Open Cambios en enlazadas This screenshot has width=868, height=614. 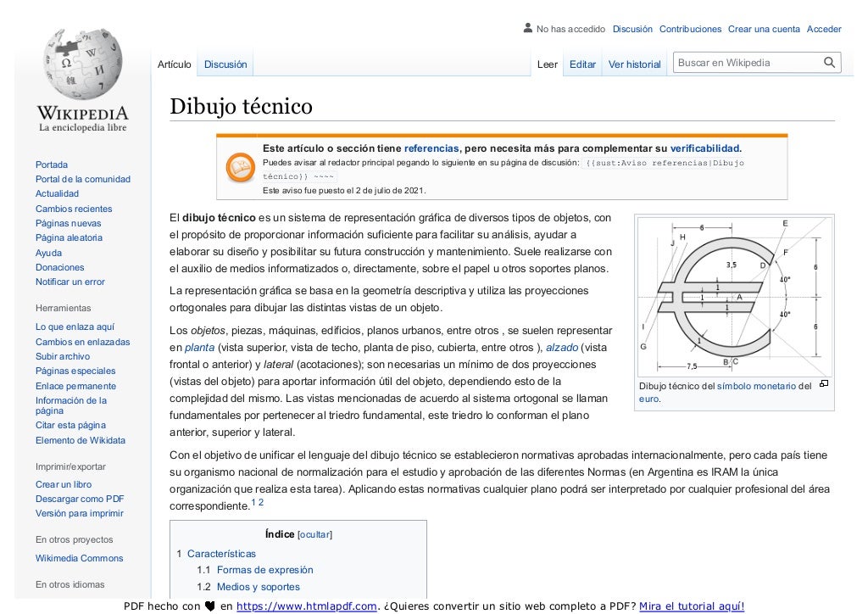point(82,342)
